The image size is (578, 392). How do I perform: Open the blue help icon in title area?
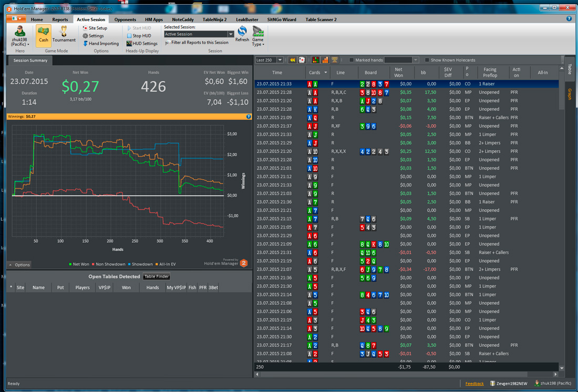click(569, 18)
